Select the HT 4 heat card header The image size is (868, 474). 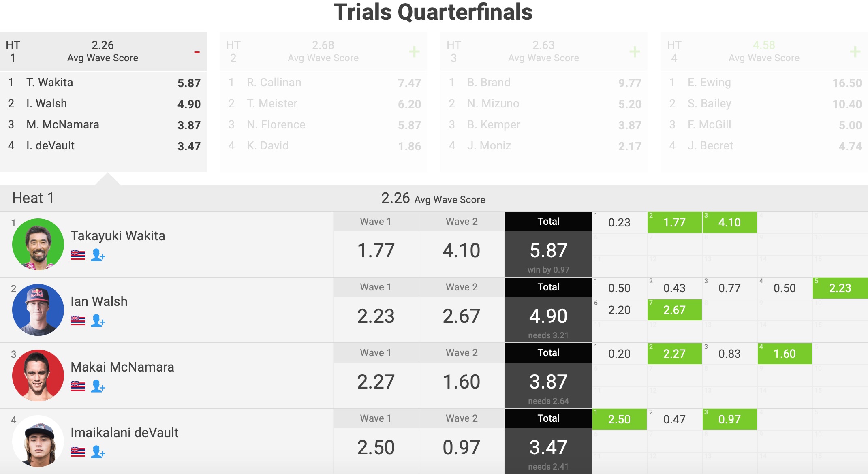coord(763,51)
